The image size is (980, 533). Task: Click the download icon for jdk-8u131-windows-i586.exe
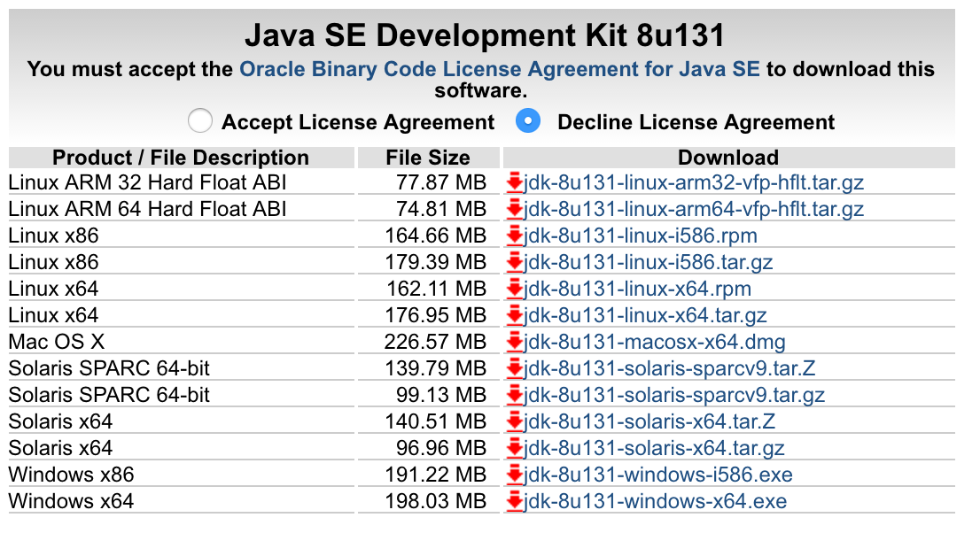point(515,475)
